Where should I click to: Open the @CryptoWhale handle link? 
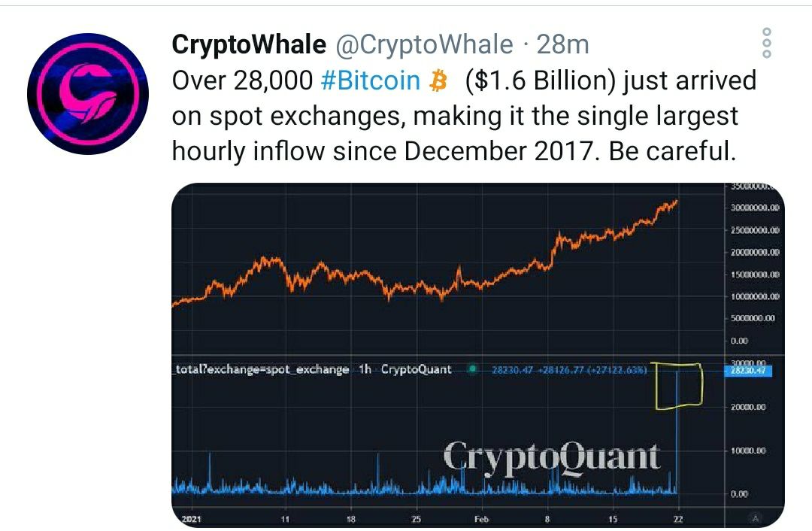(423, 45)
